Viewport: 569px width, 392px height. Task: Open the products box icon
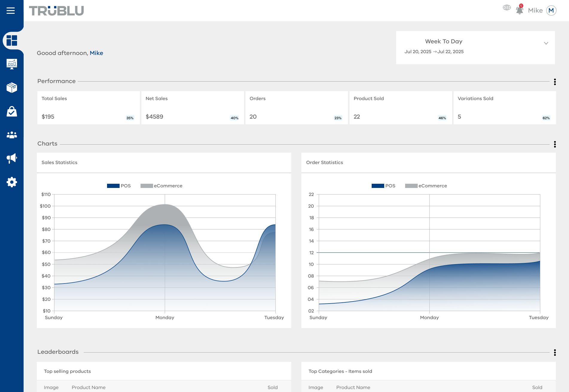point(12,88)
